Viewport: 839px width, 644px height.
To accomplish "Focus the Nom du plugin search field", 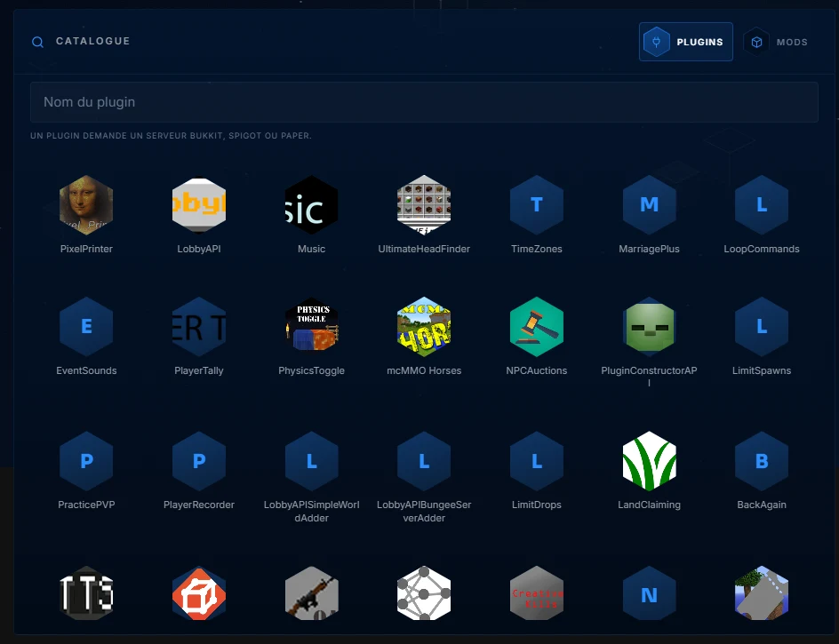I will (x=424, y=102).
